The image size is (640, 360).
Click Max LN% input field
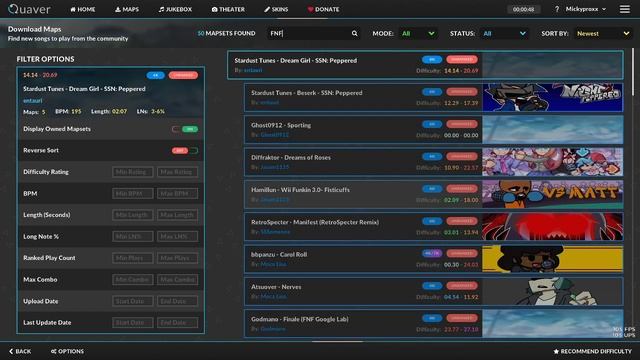178,236
